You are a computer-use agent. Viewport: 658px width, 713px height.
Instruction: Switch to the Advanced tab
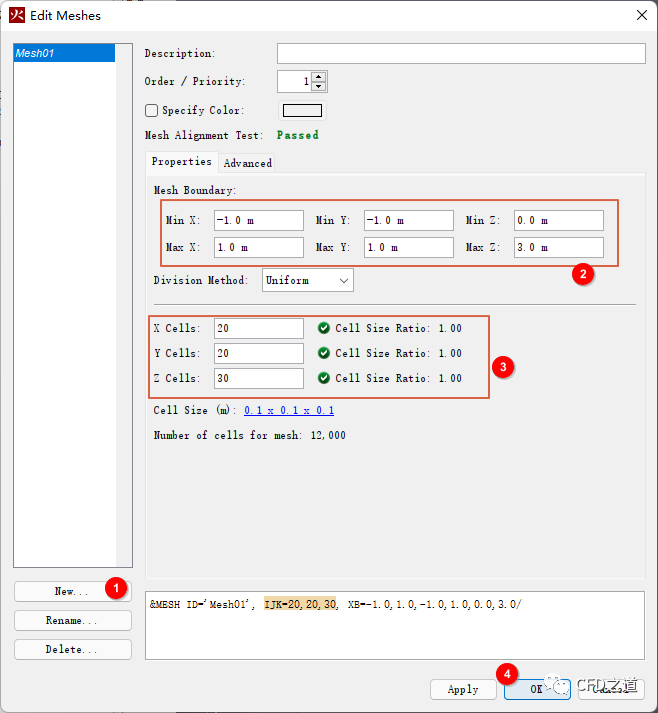tap(247, 163)
